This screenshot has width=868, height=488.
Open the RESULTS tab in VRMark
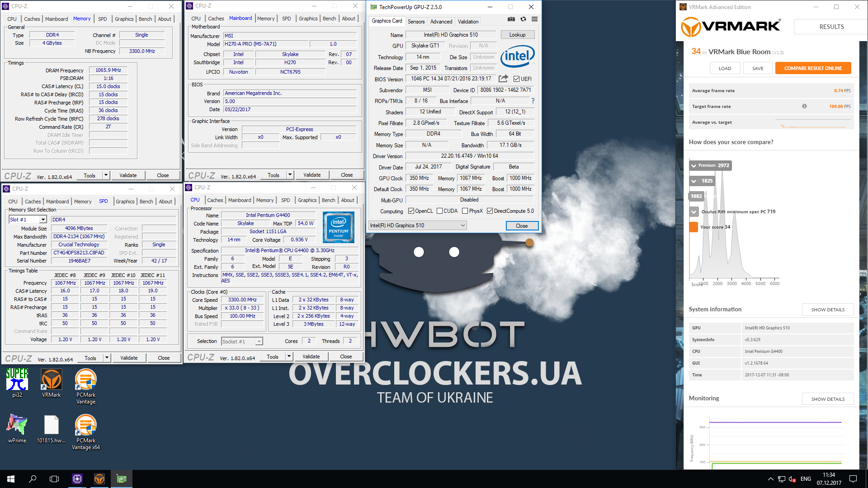[831, 27]
